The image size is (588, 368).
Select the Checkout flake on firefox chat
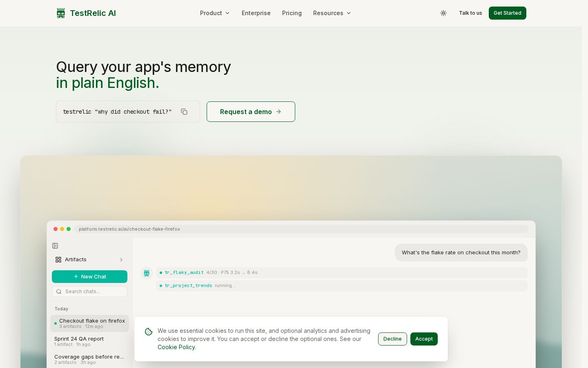pos(89,323)
